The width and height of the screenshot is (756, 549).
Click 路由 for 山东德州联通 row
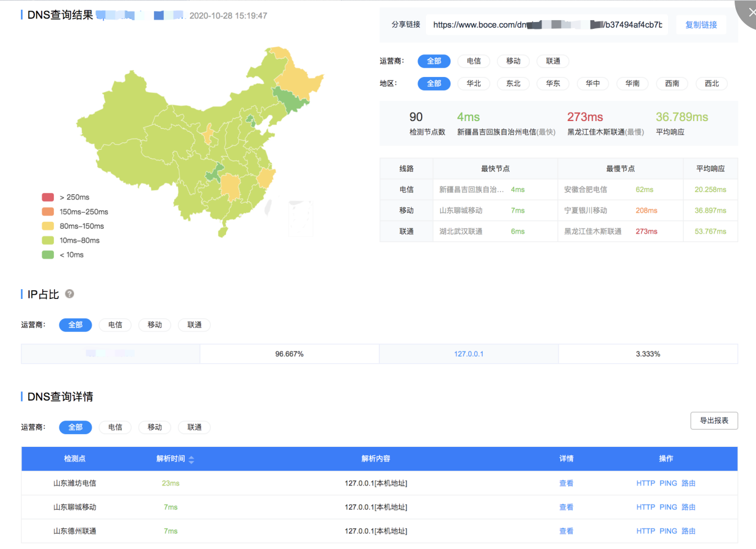coord(689,531)
